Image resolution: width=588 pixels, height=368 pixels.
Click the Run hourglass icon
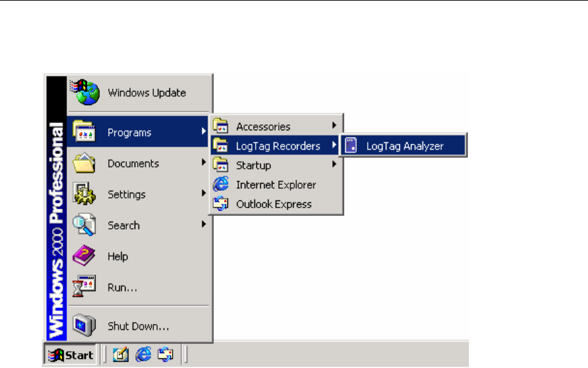(x=84, y=287)
